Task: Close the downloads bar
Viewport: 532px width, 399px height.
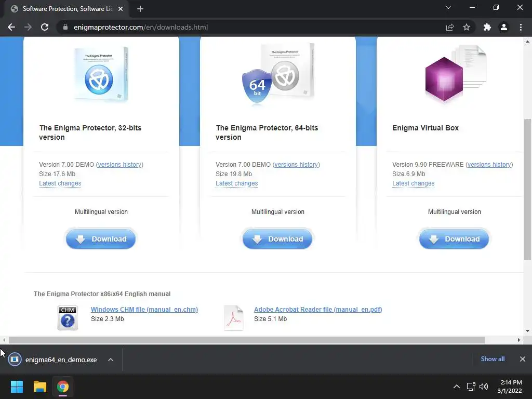Action: coord(523,359)
